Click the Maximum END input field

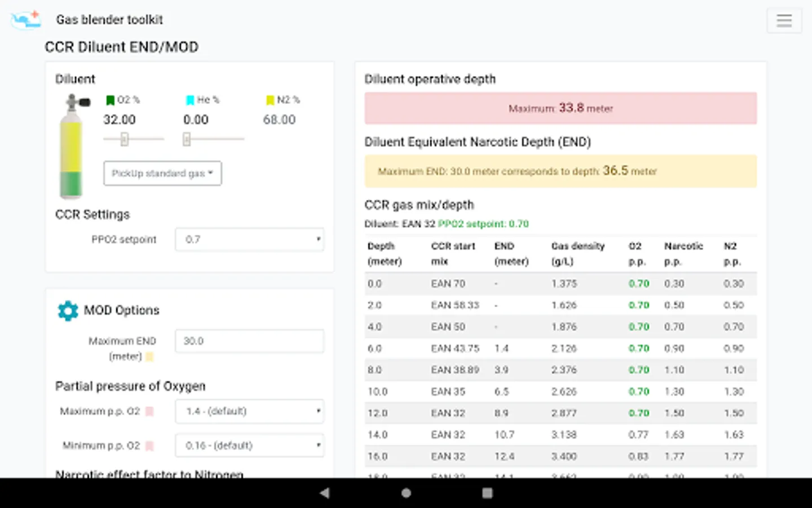click(x=249, y=341)
